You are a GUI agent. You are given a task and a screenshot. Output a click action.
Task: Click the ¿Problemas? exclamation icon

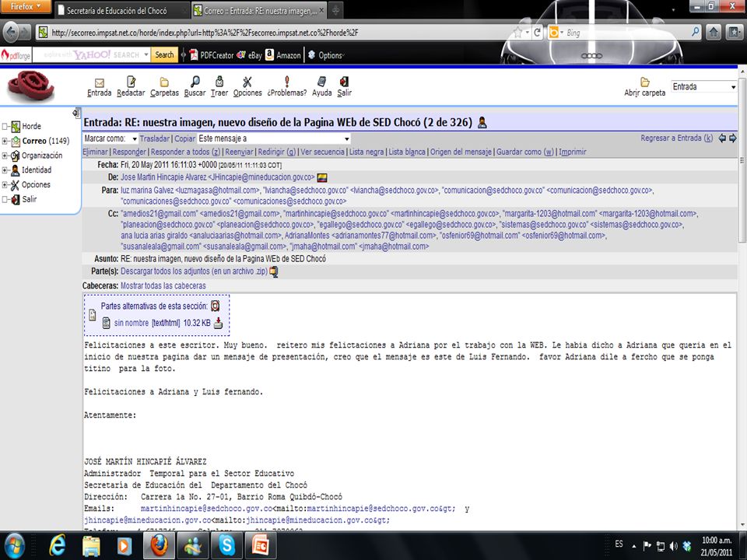pos(287,82)
